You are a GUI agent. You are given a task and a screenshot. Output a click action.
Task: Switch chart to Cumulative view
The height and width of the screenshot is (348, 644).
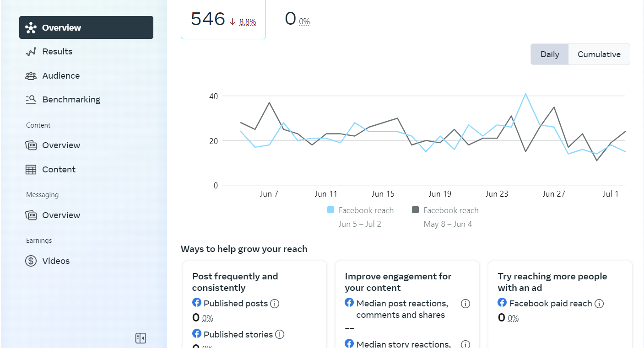click(x=599, y=54)
